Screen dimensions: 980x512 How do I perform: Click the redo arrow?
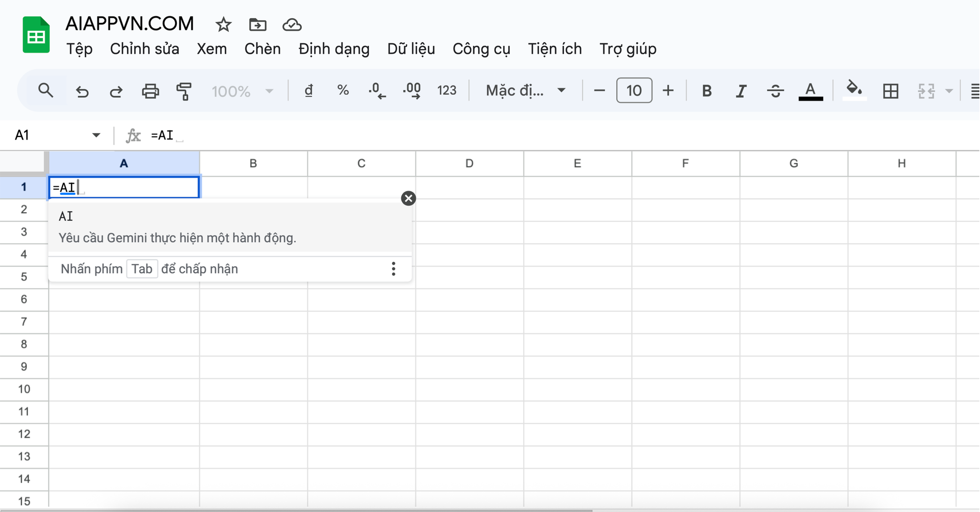116,91
